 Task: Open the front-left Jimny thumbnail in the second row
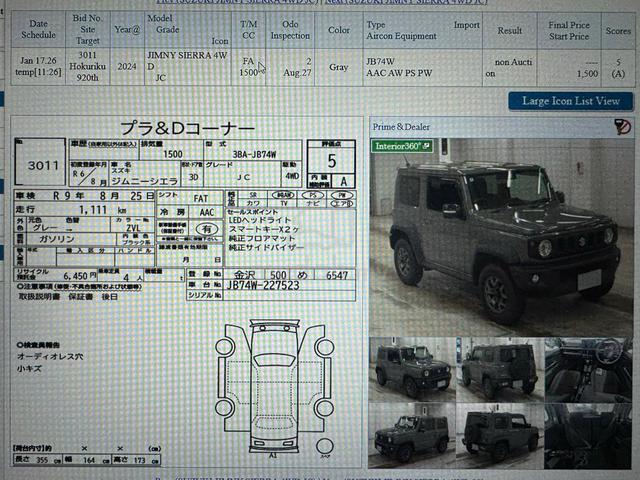412,436
